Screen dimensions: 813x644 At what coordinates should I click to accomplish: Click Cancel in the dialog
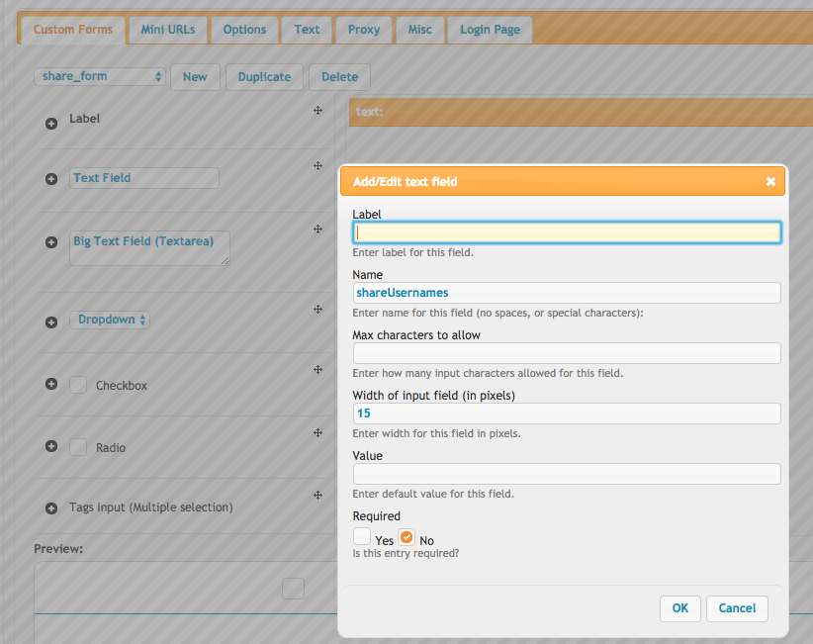click(x=737, y=608)
